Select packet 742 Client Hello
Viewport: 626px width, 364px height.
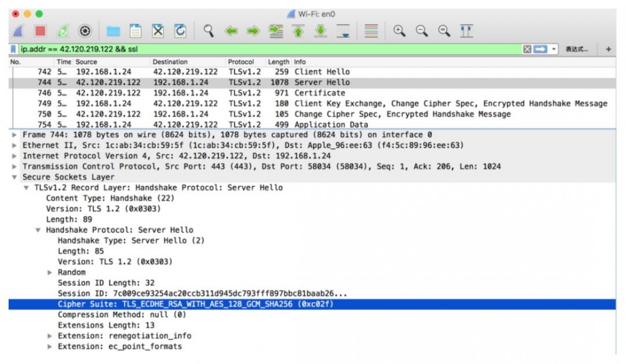point(312,72)
